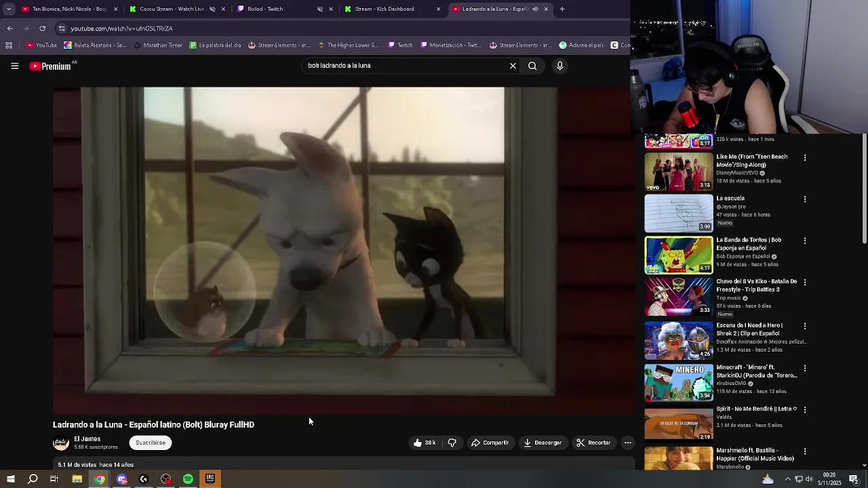Click the magnifier search button
Screen dimensions: 868x488
[x=532, y=66]
